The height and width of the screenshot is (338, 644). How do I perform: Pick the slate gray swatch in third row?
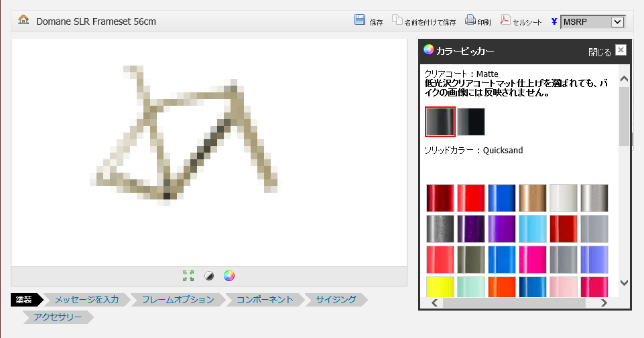[x=564, y=260]
